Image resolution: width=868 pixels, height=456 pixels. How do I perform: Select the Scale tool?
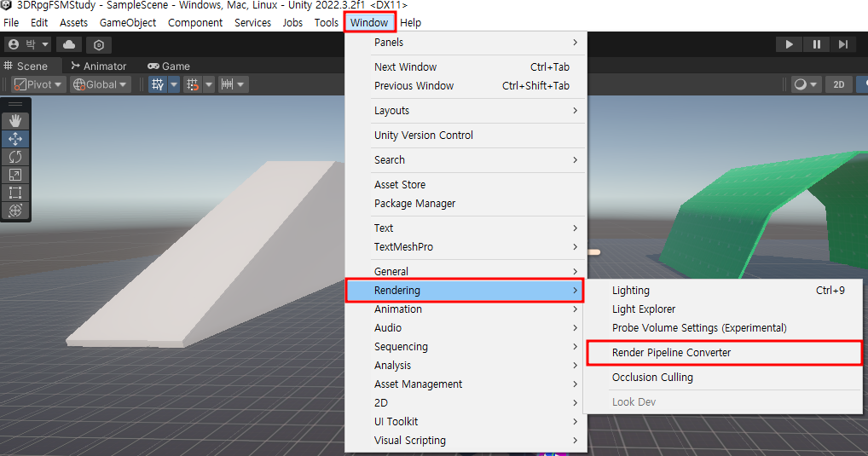pyautogui.click(x=15, y=175)
